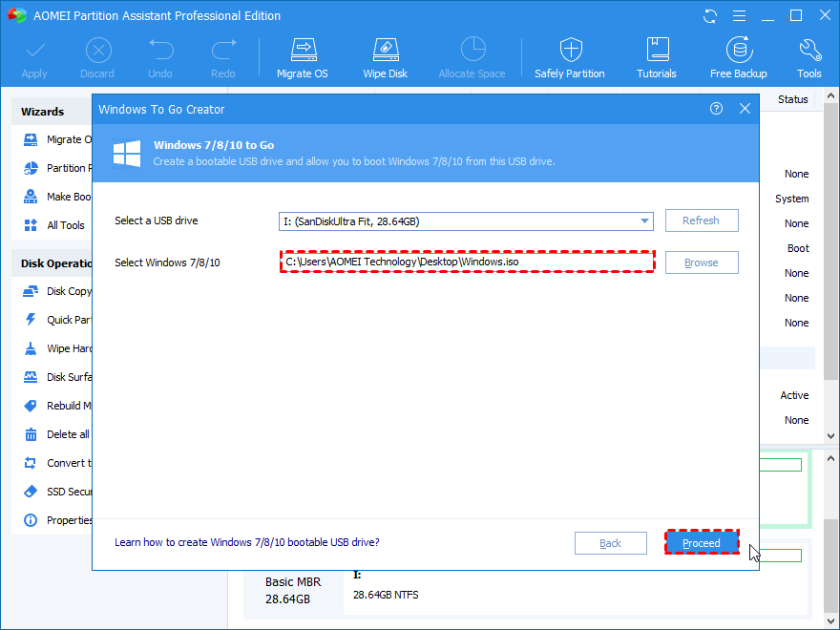Click the Discard toolbar icon
840x630 pixels.
pyautogui.click(x=98, y=51)
